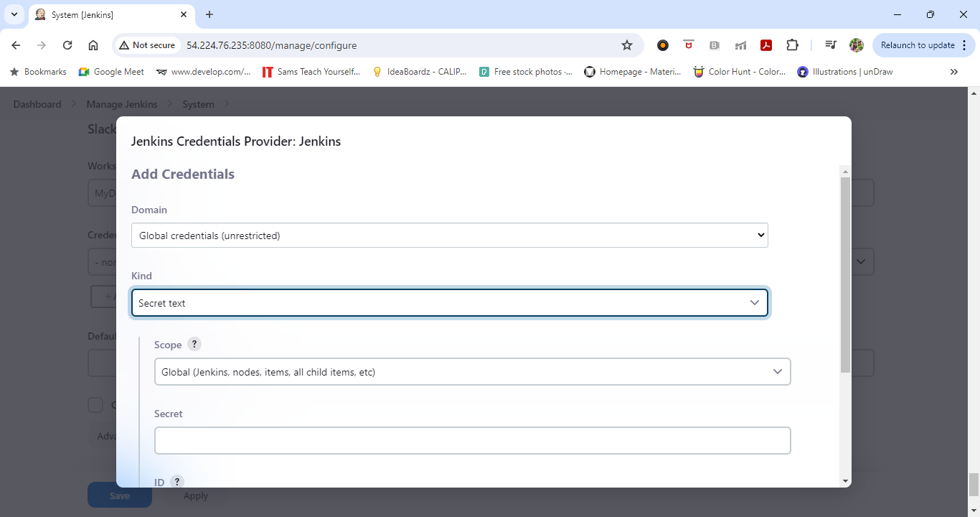This screenshot has height=517, width=980.
Task: Click the dialog vertical scrollbar thumb
Action: [845, 273]
